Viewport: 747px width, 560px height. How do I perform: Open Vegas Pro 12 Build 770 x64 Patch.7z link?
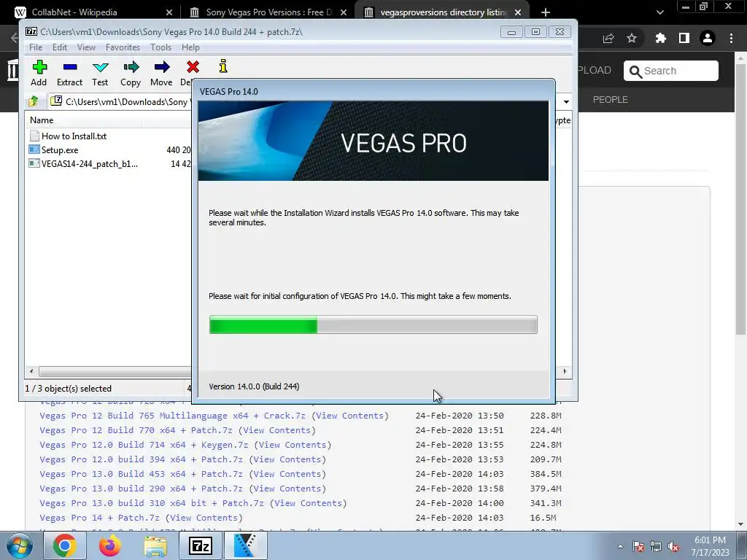pyautogui.click(x=136, y=430)
